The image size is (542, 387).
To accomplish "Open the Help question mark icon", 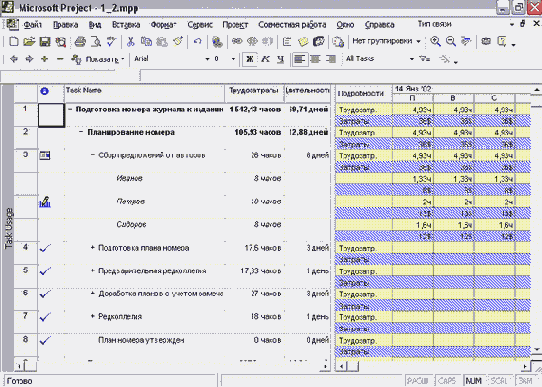I will 502,42.
